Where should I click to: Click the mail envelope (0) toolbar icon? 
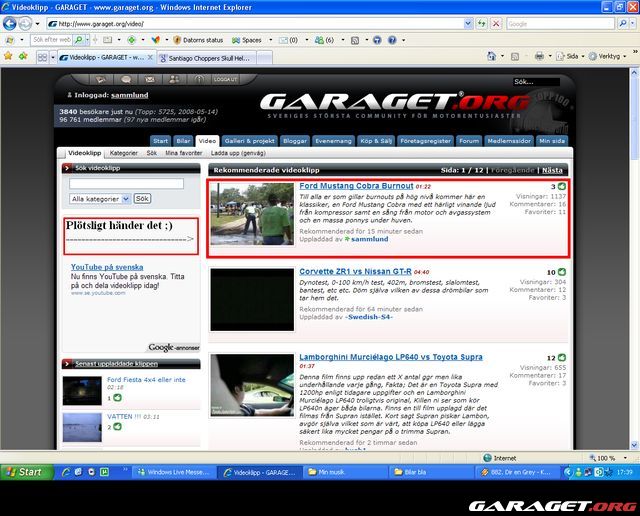[288, 40]
